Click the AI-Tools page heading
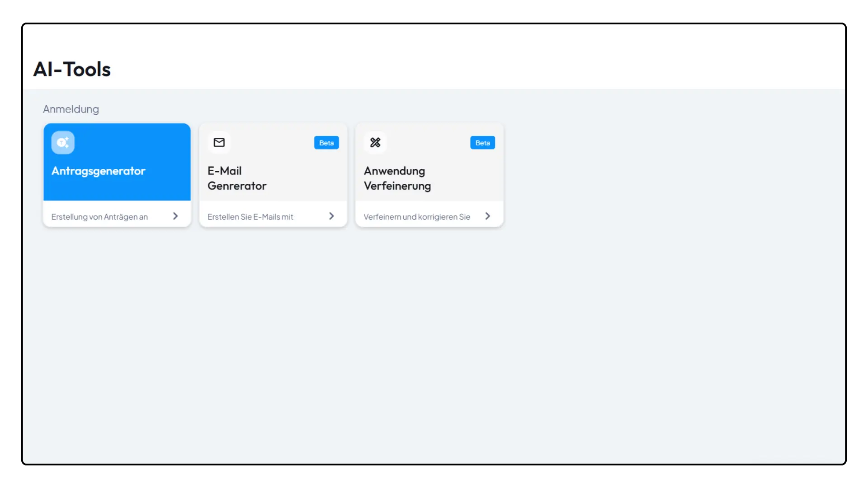868x488 pixels. coord(72,70)
